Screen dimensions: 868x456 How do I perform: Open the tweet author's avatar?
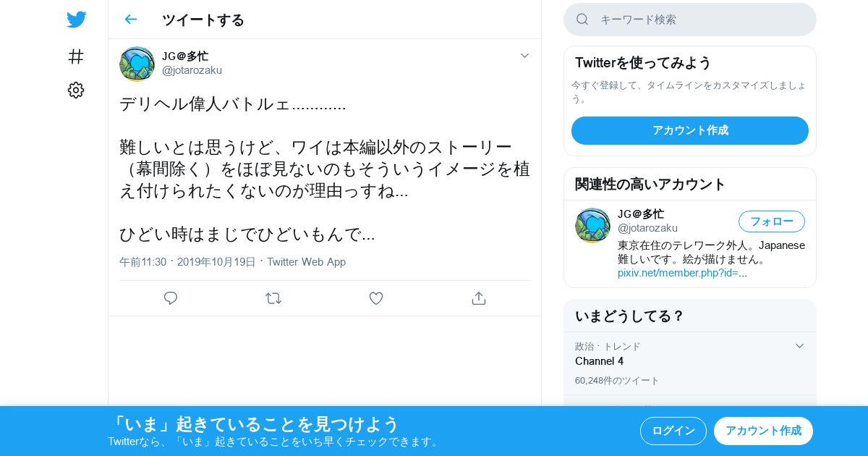coord(137,64)
